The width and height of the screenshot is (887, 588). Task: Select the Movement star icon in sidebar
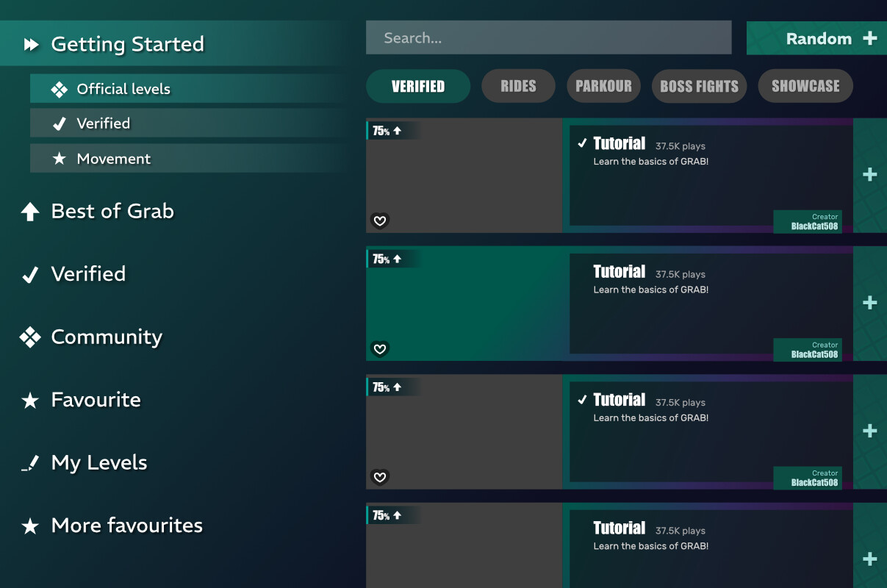tap(60, 158)
